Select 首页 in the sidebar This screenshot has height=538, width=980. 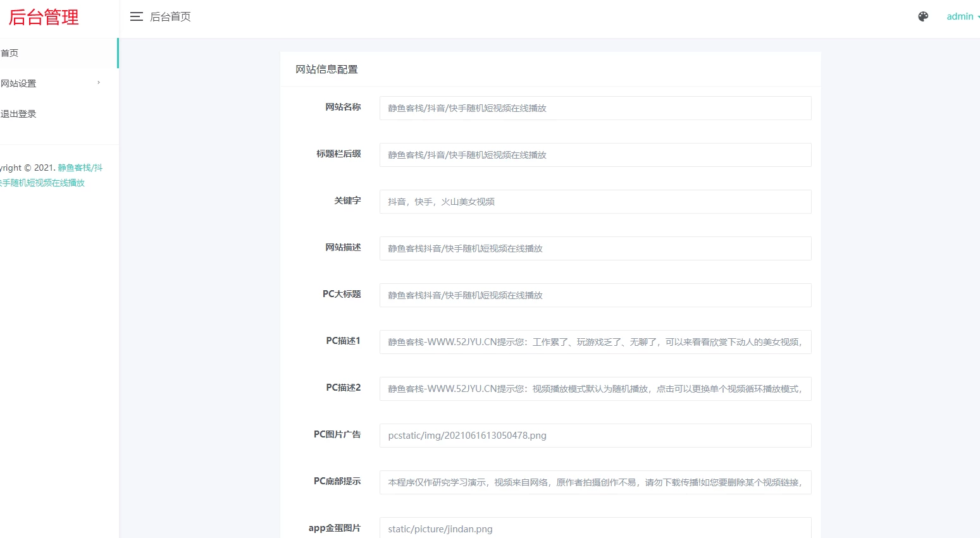pos(10,53)
